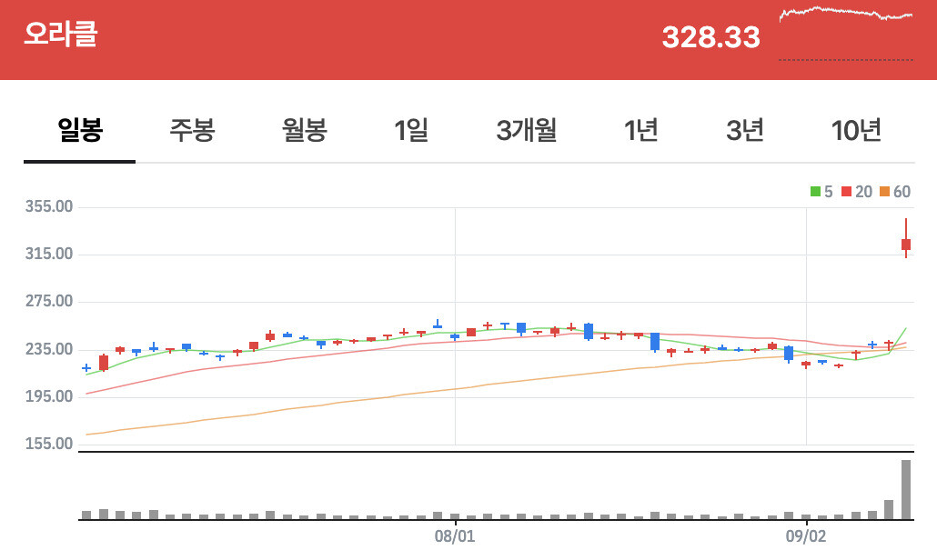
Task: Click the 315.00 price axis label
Action: (x=49, y=254)
